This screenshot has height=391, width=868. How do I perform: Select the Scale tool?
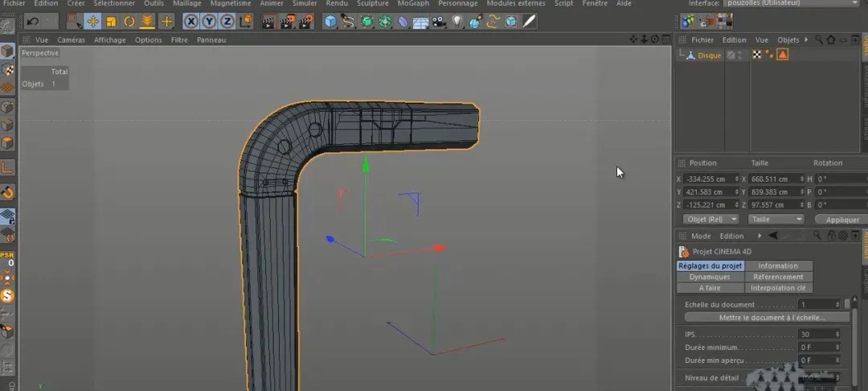pos(111,22)
